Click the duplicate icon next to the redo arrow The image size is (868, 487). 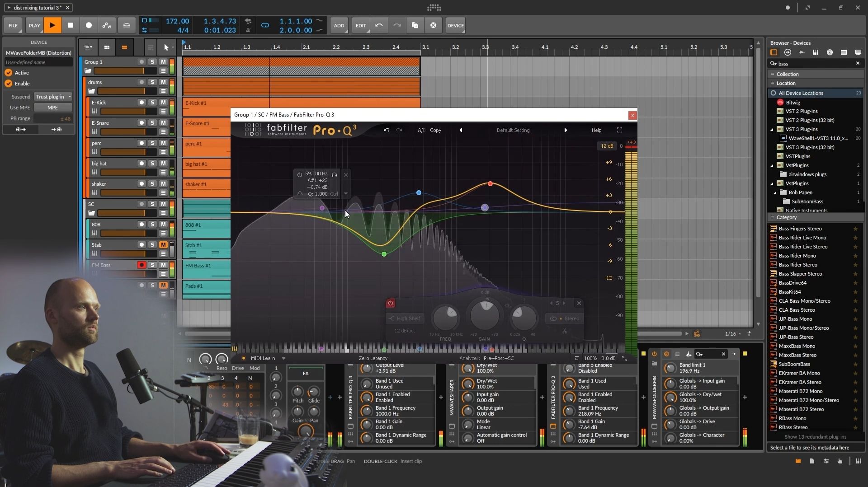tap(415, 25)
